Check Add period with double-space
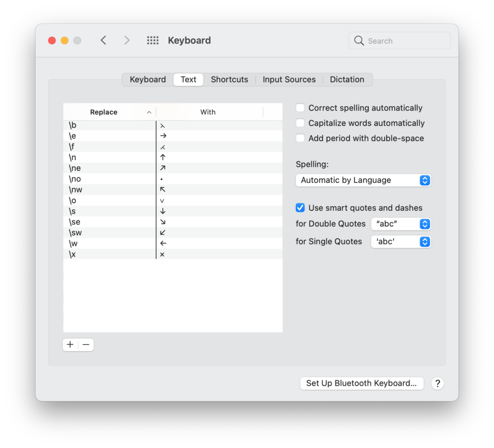Viewport: 494px width, 448px height. pyautogui.click(x=300, y=138)
